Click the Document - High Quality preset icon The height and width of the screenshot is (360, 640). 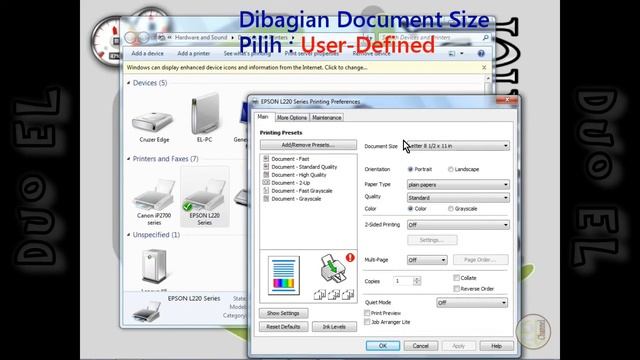point(266,175)
